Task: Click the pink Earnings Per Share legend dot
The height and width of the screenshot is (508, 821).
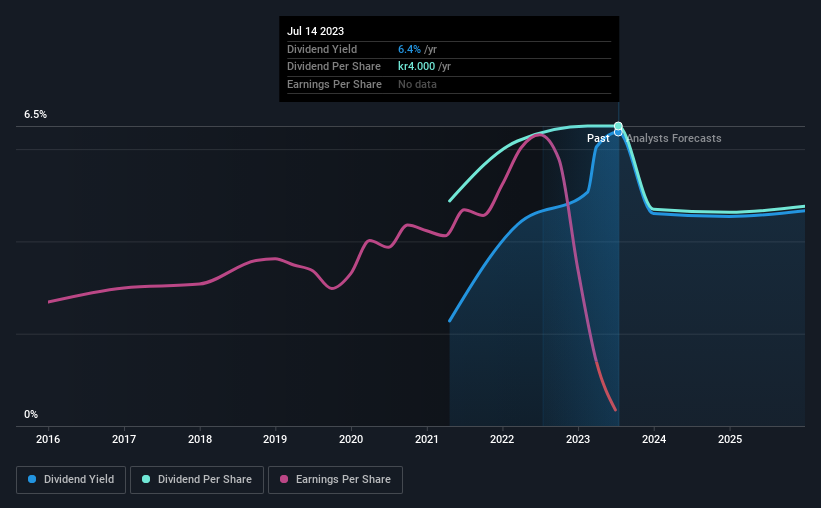Action: [x=284, y=479]
